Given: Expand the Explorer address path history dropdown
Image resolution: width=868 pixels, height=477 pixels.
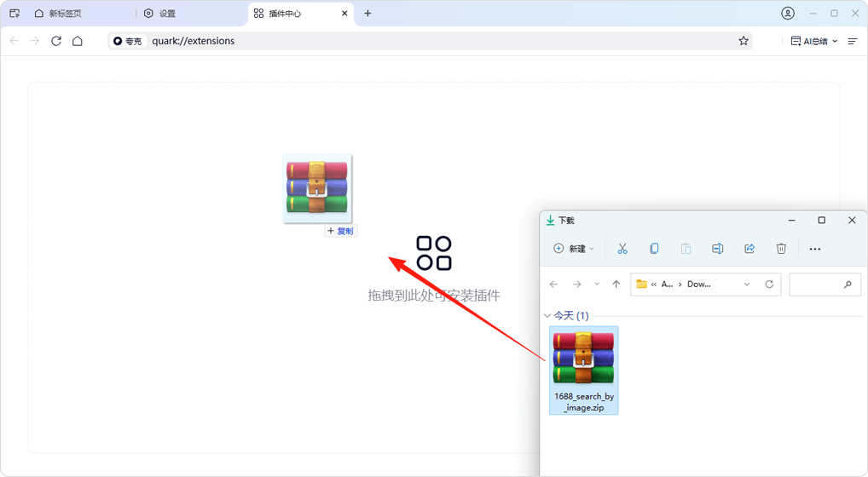Looking at the screenshot, I should pos(747,284).
